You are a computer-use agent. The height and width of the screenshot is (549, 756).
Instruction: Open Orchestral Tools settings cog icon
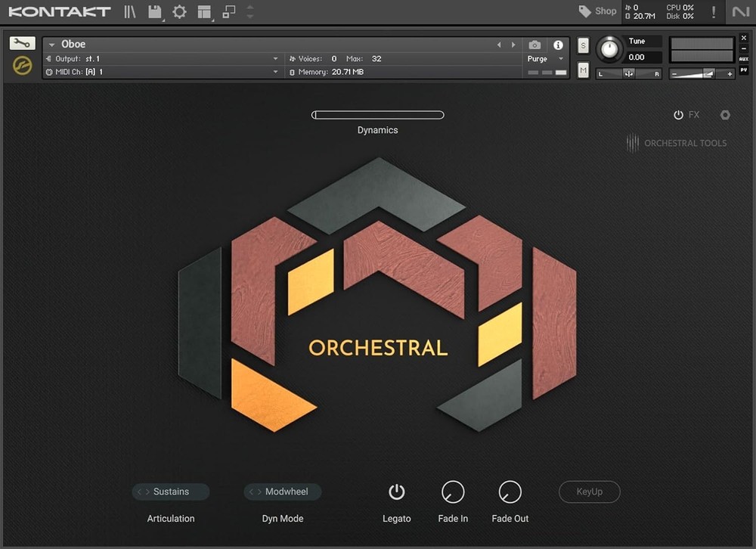[x=725, y=115]
